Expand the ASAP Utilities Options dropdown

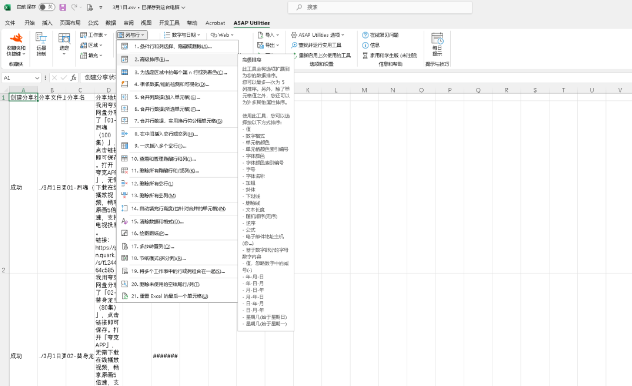click(x=318, y=35)
